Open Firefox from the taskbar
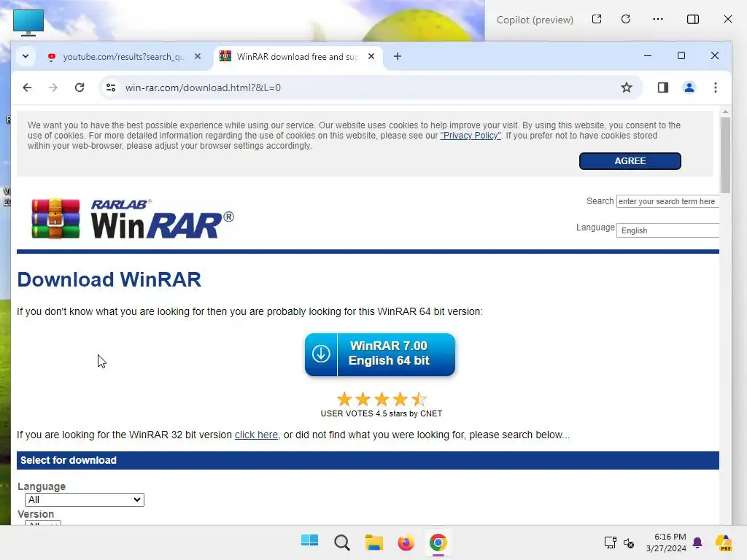Viewport: 747px width, 560px height. pyautogui.click(x=406, y=542)
